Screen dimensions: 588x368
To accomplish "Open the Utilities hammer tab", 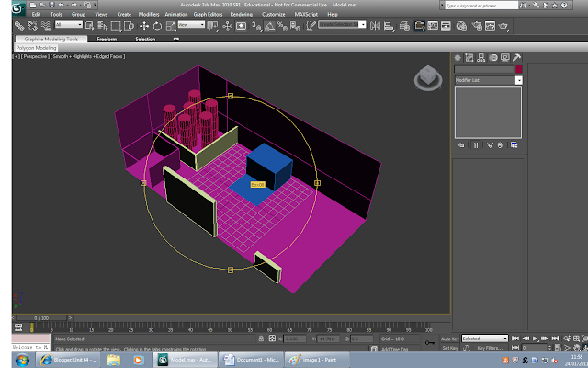I will (519, 58).
